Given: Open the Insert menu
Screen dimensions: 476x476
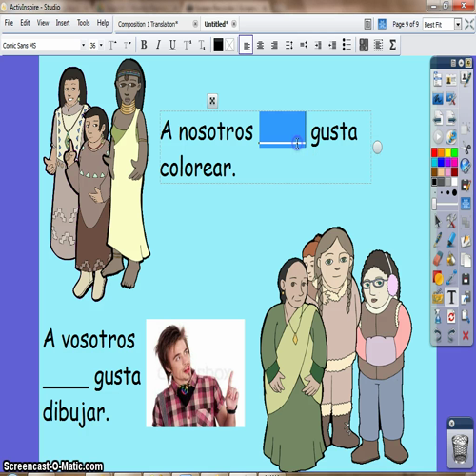Looking at the screenshot, I should click(63, 23).
